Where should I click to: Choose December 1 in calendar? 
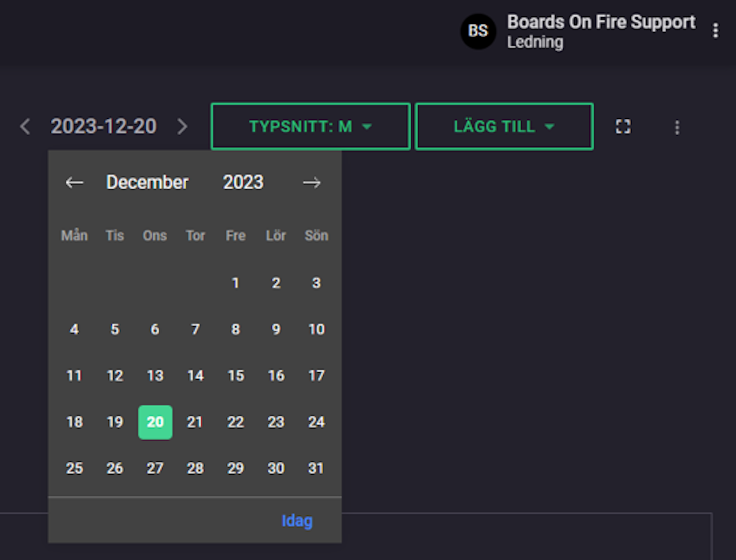[x=236, y=283]
